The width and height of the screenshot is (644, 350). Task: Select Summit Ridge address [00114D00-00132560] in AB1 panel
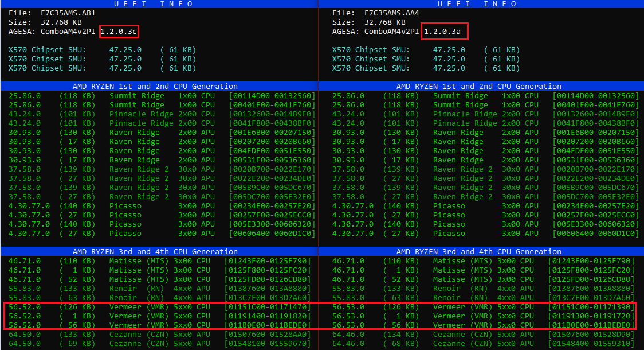point(272,96)
